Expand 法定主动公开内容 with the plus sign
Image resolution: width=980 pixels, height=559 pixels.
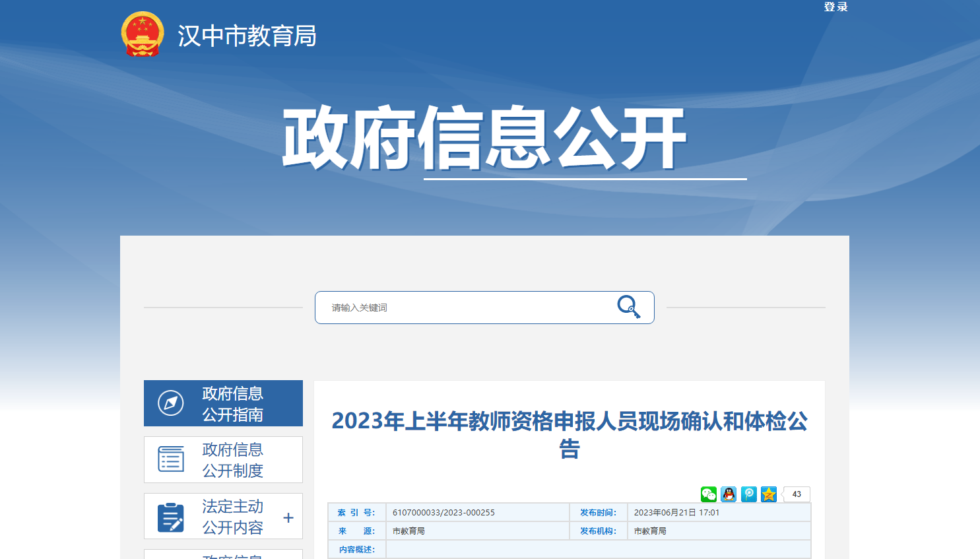coord(288,517)
